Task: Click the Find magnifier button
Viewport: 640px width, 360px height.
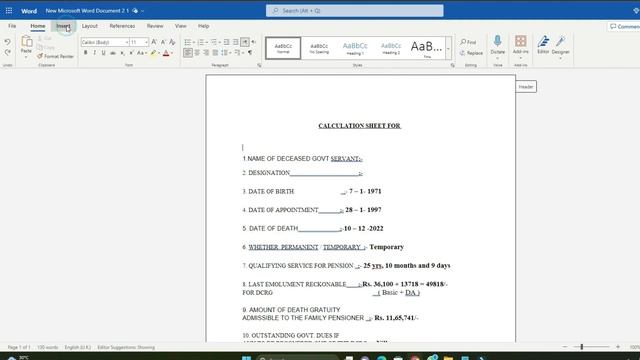Action: pyautogui.click(x=468, y=42)
